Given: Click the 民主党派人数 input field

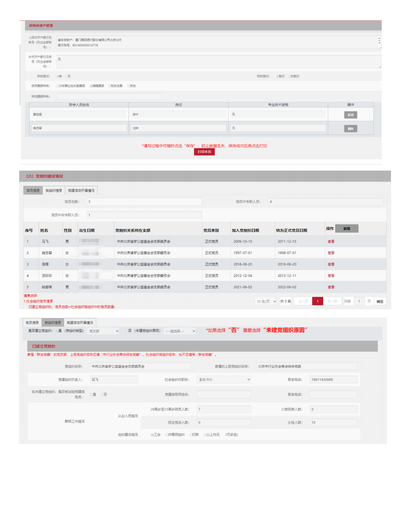Looking at the screenshot, I should pyautogui.click(x=224, y=422).
